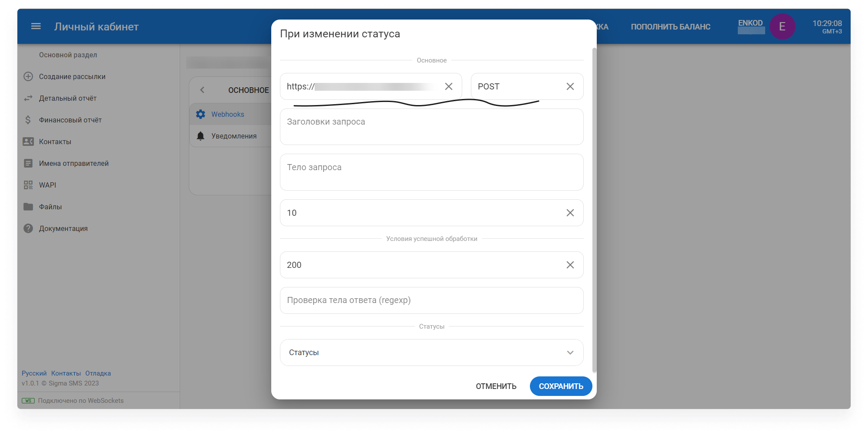Open Имена отправителей sidebar item
Viewport: 868px width, 435px height.
pos(99,163)
